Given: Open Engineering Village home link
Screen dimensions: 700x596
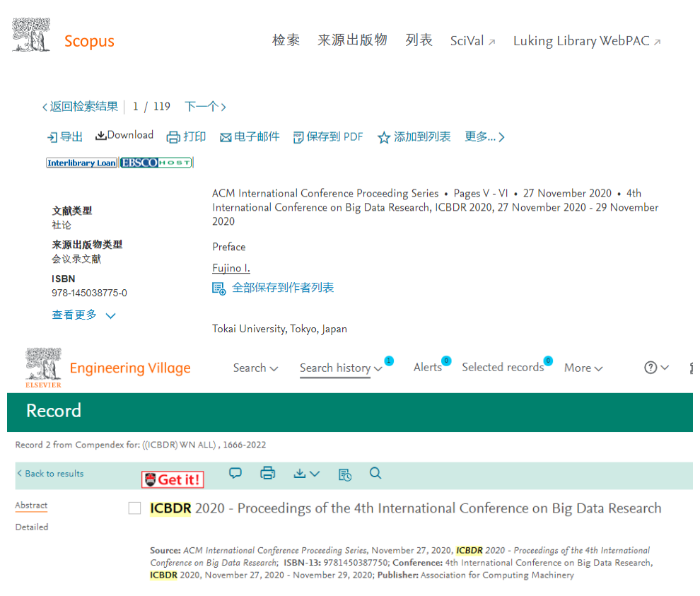Looking at the screenshot, I should pos(130,368).
